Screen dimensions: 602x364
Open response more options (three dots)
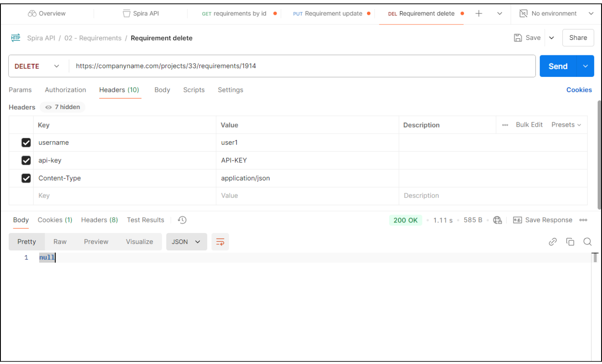point(583,220)
